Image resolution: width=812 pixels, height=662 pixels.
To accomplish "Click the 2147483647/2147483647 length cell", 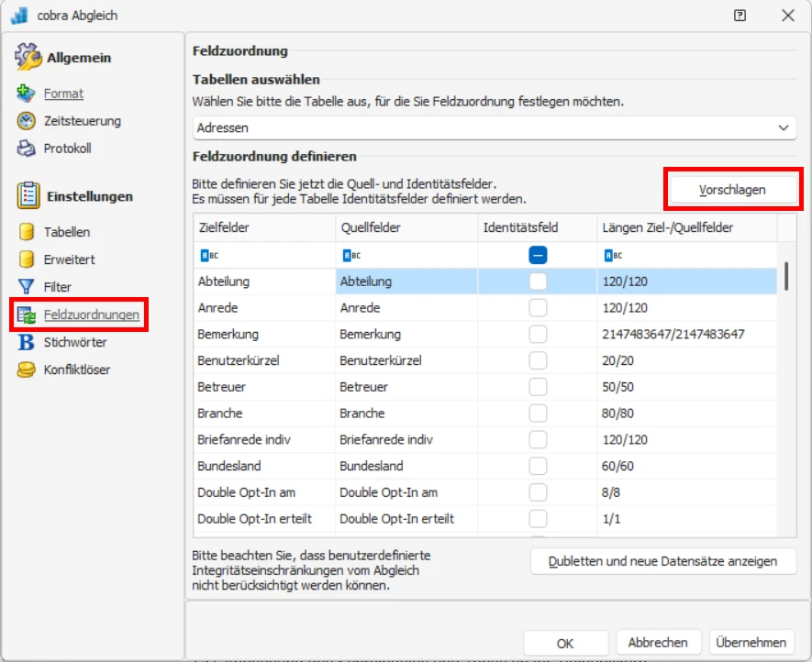I will coord(687,335).
